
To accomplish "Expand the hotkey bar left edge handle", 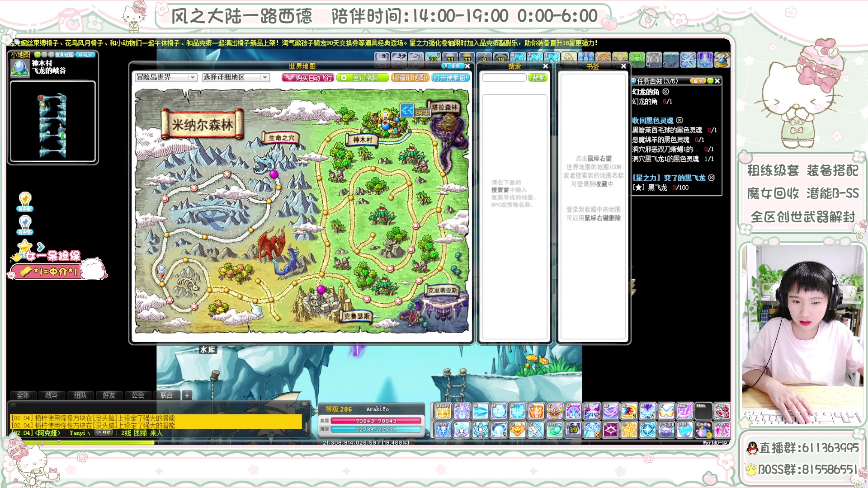I will coord(431,420).
